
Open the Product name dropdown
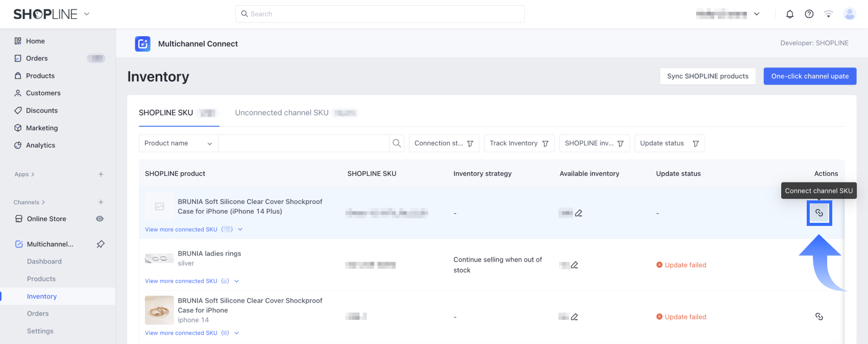[x=178, y=143]
